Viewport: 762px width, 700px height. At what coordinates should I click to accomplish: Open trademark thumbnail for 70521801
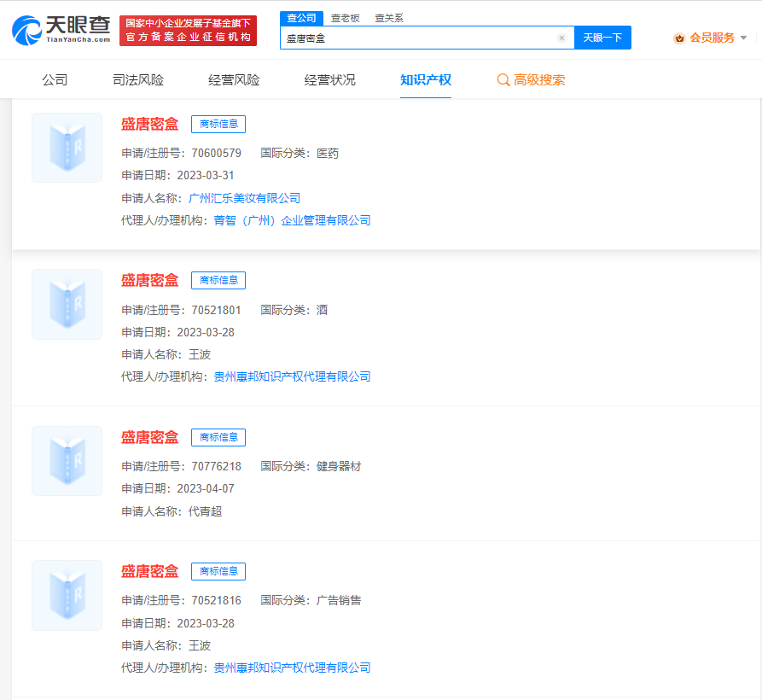[x=67, y=304]
